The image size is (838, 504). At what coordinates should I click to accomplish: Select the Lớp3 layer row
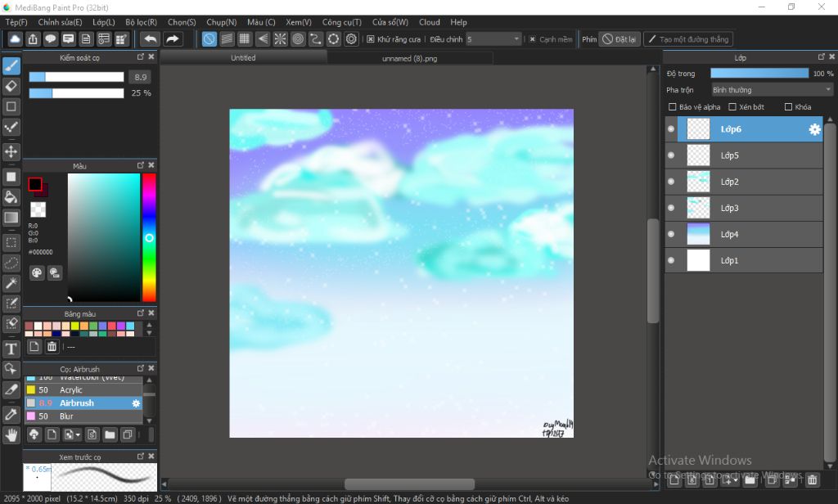(x=743, y=208)
